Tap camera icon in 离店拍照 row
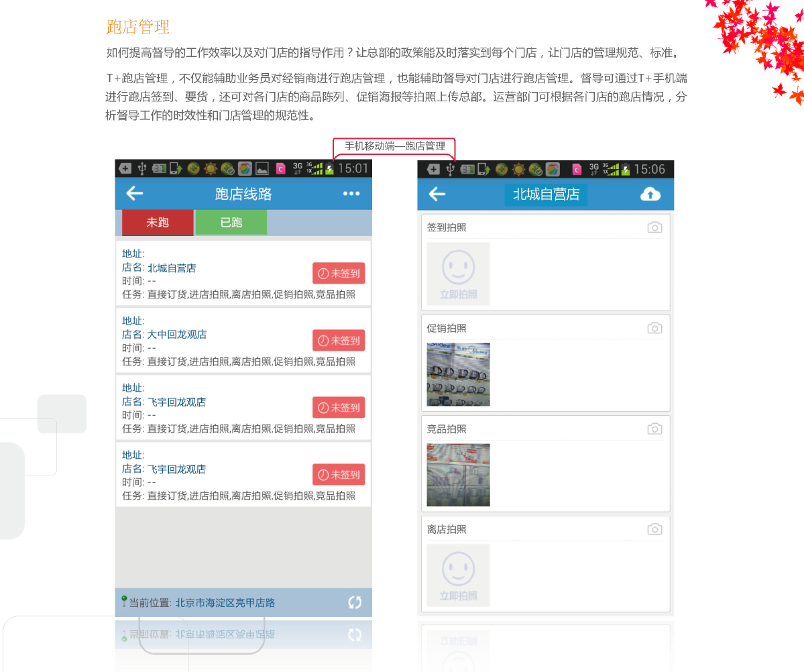 tap(654, 529)
